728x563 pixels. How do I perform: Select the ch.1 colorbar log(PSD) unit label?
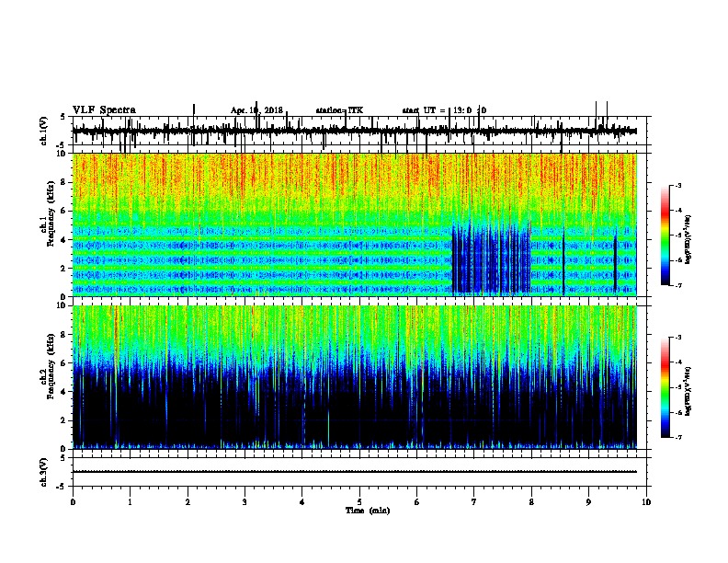[x=688, y=239]
